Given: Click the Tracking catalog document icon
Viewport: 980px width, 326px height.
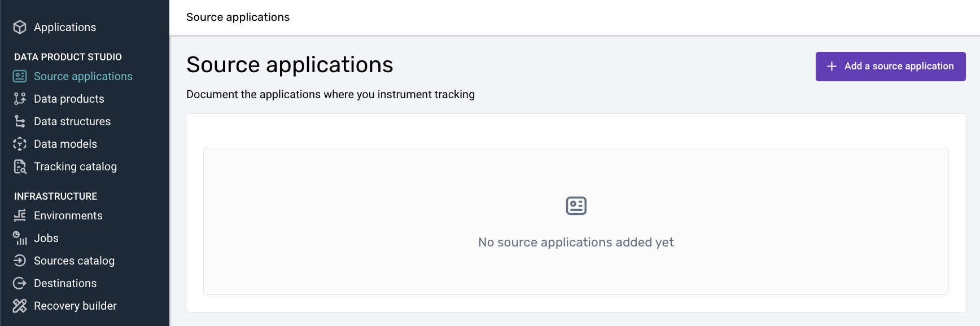Looking at the screenshot, I should (20, 166).
